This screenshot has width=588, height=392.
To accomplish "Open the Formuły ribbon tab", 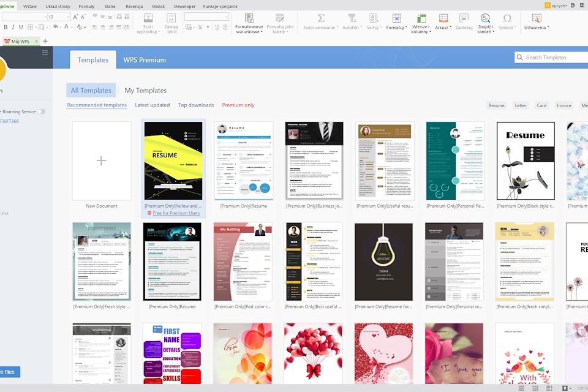I will [x=86, y=6].
